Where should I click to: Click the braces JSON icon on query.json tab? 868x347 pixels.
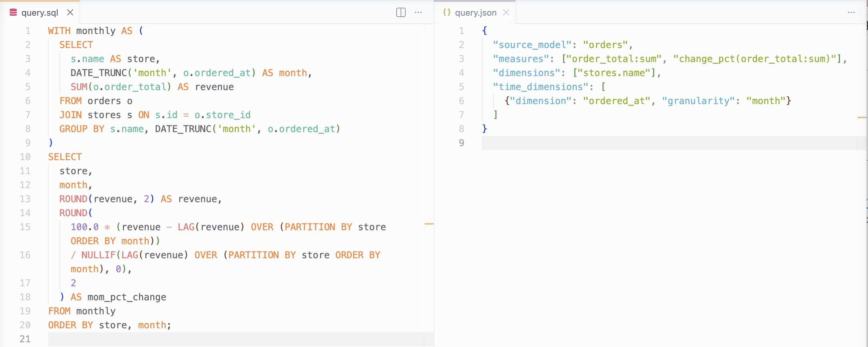(x=446, y=12)
